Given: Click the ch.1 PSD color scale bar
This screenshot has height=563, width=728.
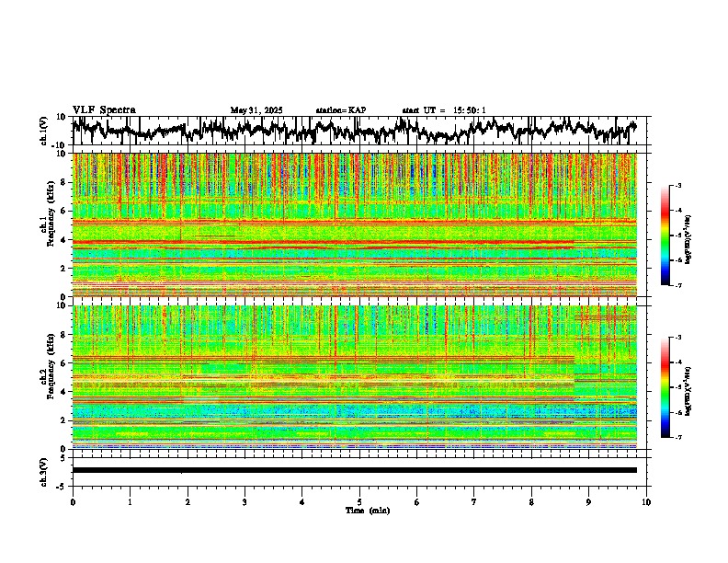Looking at the screenshot, I should pos(665,236).
